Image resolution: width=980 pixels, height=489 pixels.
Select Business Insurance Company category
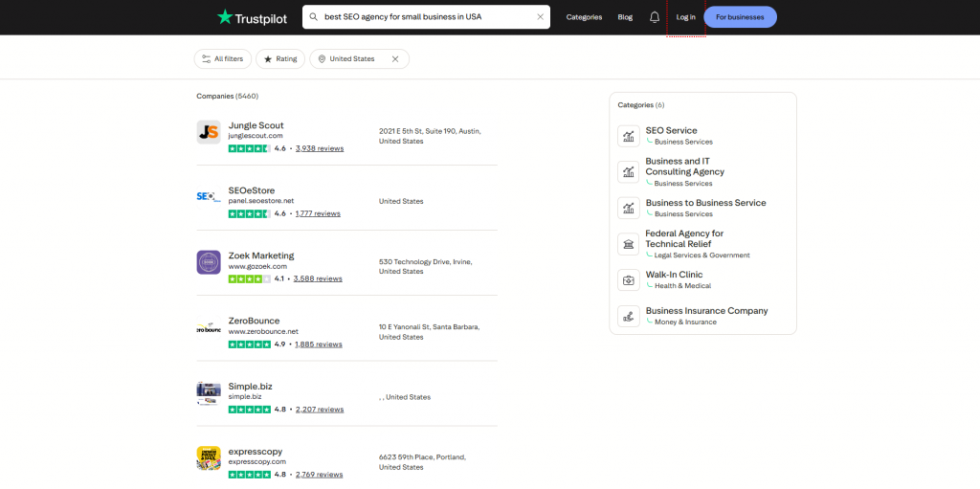(x=707, y=311)
